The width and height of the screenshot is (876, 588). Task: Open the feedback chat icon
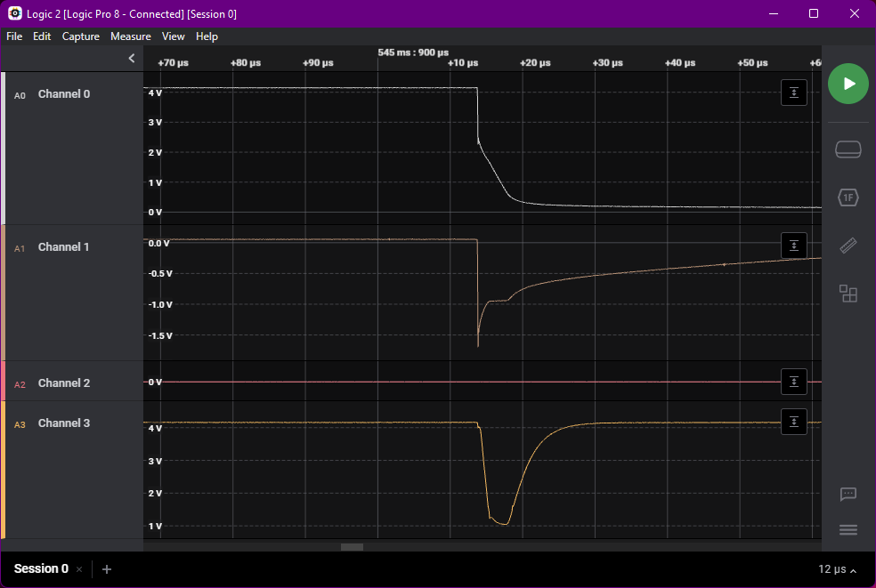848,495
